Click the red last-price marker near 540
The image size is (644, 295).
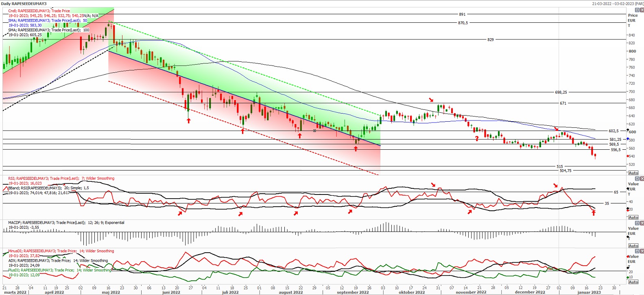click(x=628, y=156)
